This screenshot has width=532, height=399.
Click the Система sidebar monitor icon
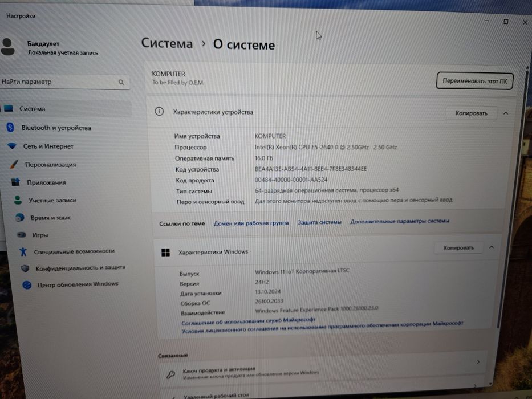pos(9,108)
